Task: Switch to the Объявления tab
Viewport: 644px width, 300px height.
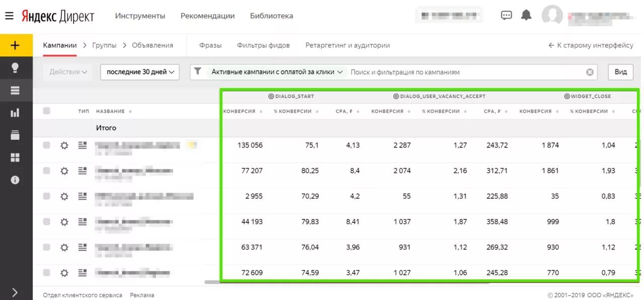Action: [x=152, y=45]
